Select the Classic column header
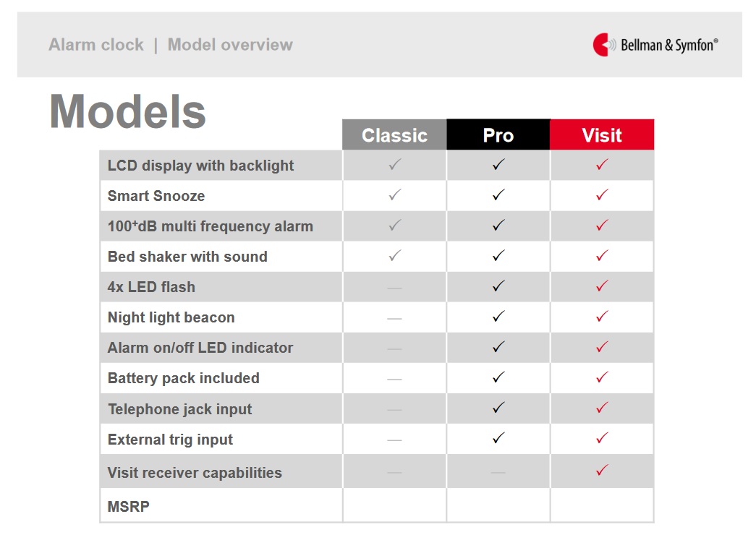756x548 pixels. pos(394,134)
